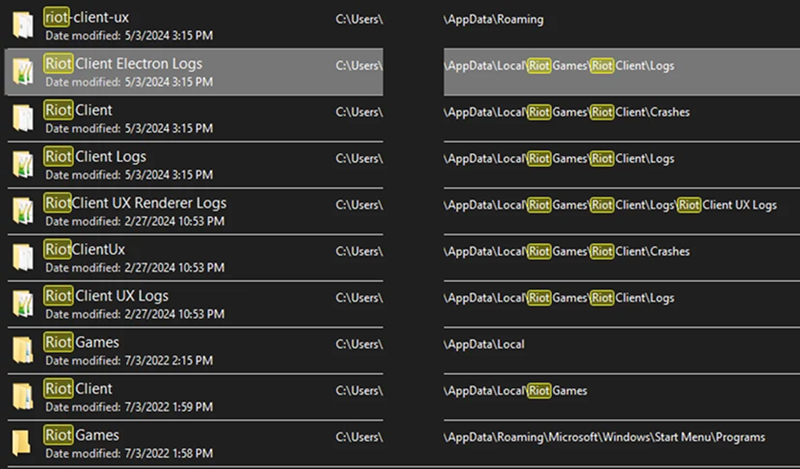Screen dimensions: 800x469
Task: Click the \AppData\Local path of Riot Games
Action: pyautogui.click(x=484, y=344)
